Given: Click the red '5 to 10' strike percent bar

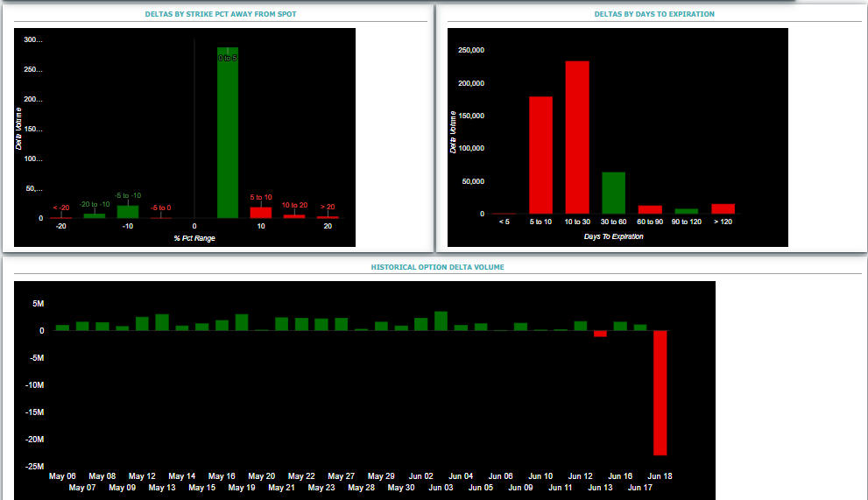Looking at the screenshot, I should (261, 213).
